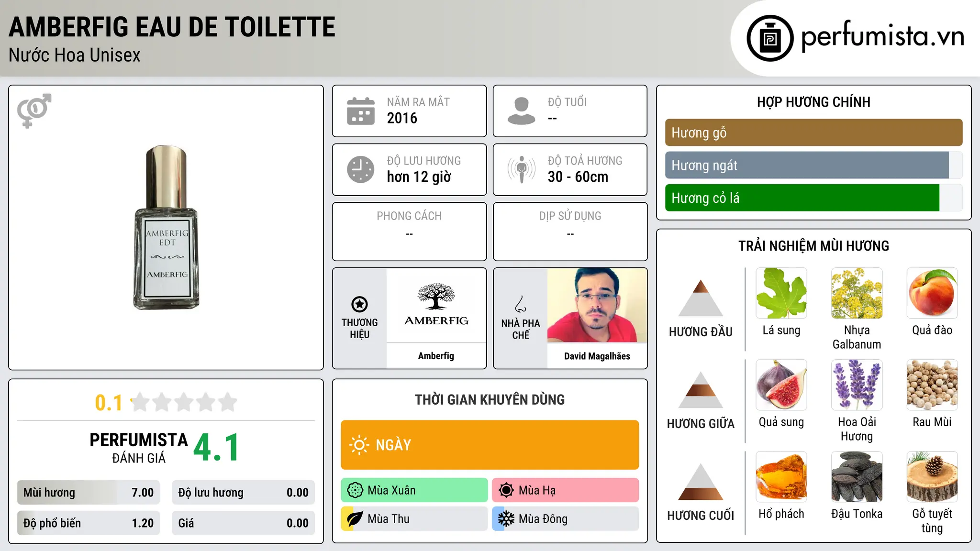This screenshot has height=551, width=980.
Task: Open the Lá sung fig leaf note image
Action: [x=781, y=293]
